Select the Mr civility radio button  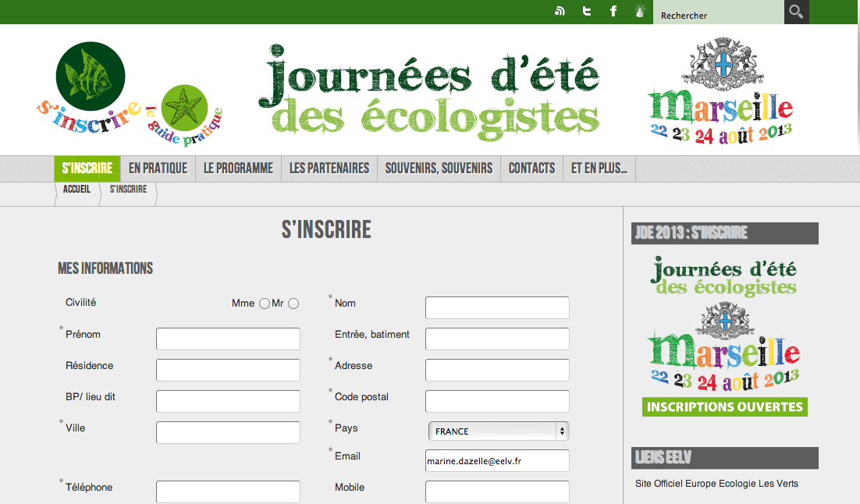pos(293,303)
